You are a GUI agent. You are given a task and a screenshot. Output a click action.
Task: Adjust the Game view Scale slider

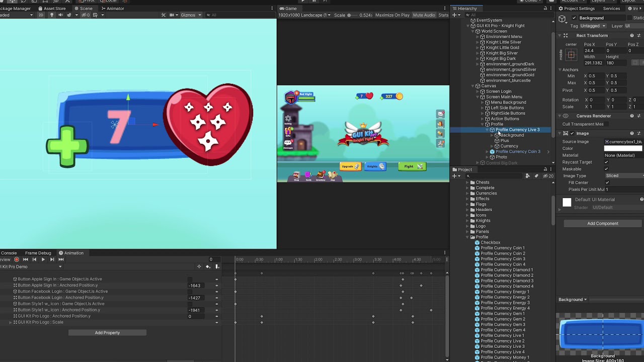[x=353, y=15]
